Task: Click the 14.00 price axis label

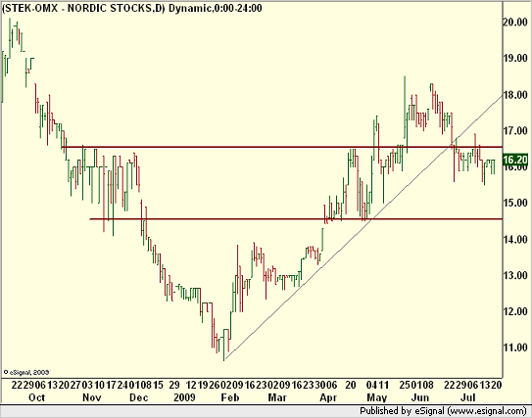Action: [515, 239]
